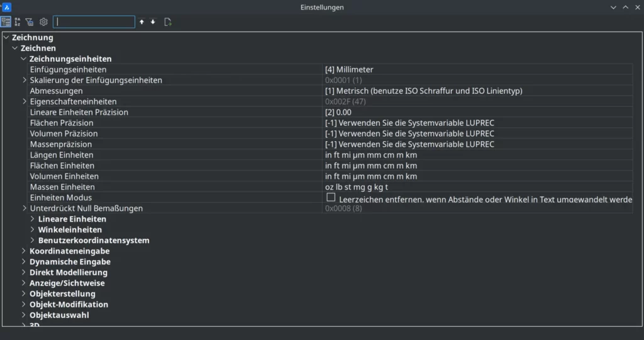The image size is (644, 340).
Task: Edit the Längen Einheiten value field
Action: (x=477, y=155)
